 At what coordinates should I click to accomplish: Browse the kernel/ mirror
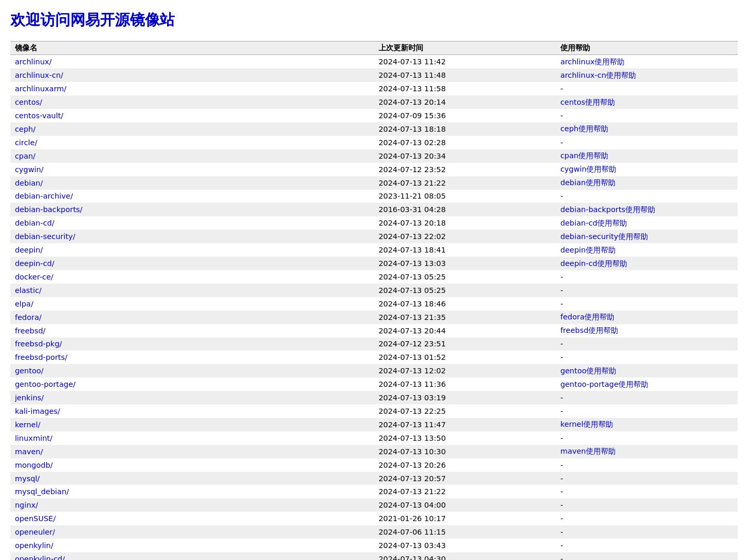(27, 425)
